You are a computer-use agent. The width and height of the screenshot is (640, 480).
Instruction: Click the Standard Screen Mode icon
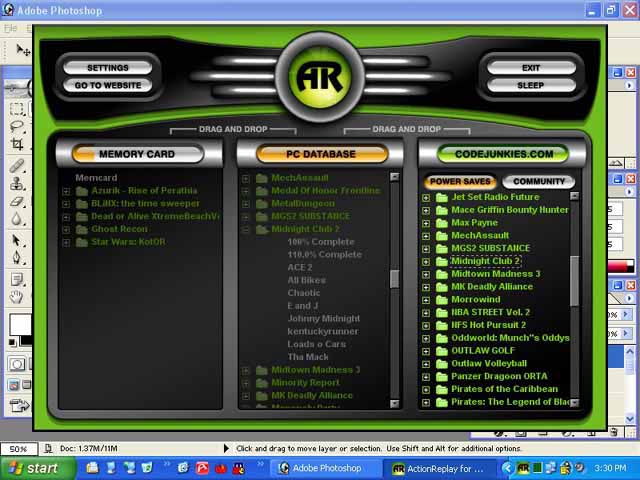point(13,384)
